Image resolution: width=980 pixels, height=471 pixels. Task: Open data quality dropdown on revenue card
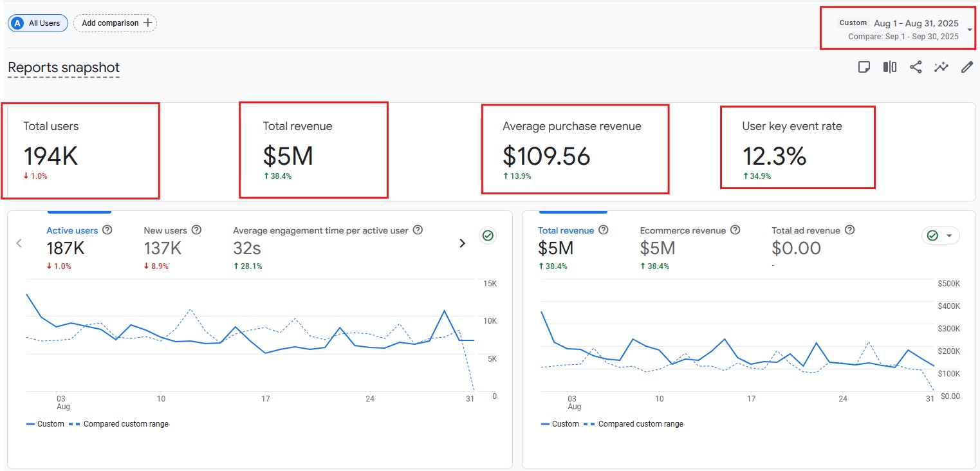[x=941, y=235]
